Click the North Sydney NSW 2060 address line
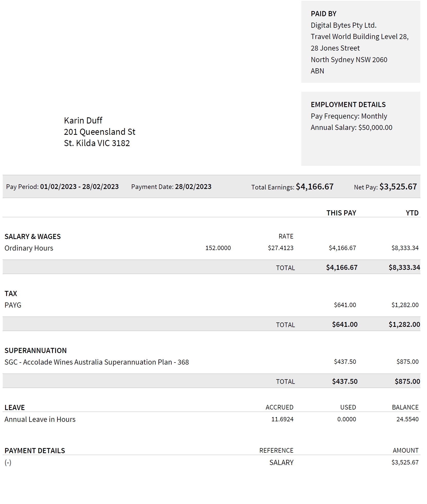The width and height of the screenshot is (427, 504). coord(349,60)
